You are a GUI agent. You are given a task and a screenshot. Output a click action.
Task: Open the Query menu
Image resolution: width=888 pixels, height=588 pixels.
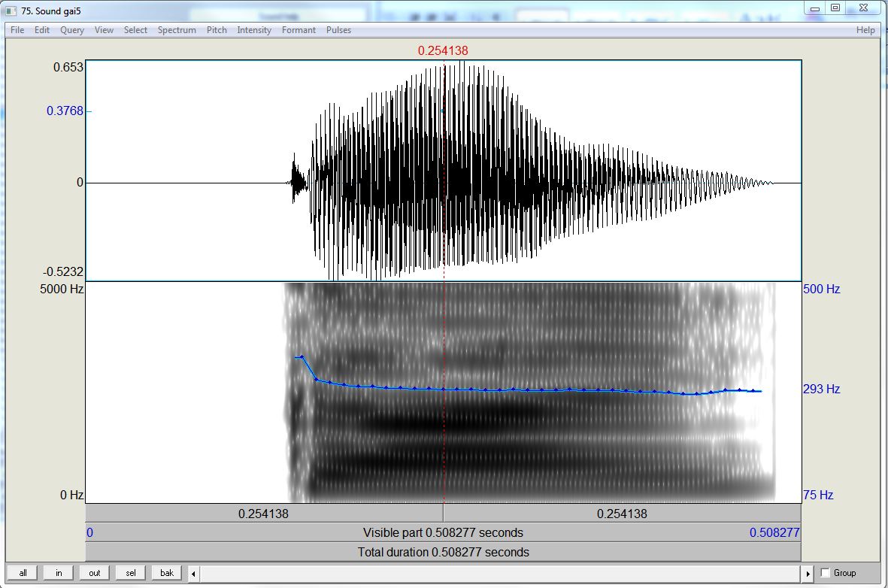point(72,30)
